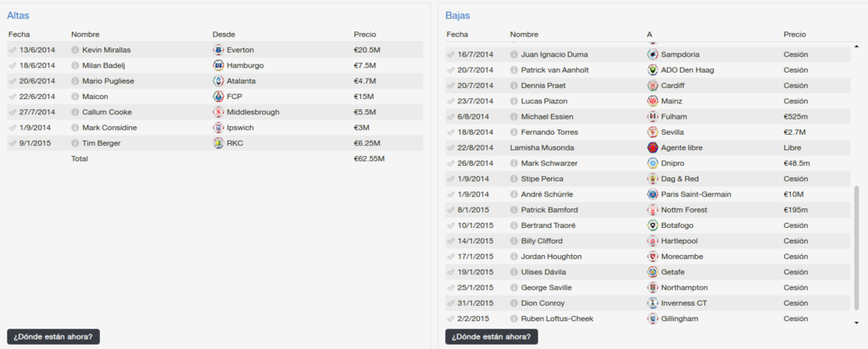Click the Bajas list scroll-up arrow
868x349 pixels.
[x=857, y=46]
